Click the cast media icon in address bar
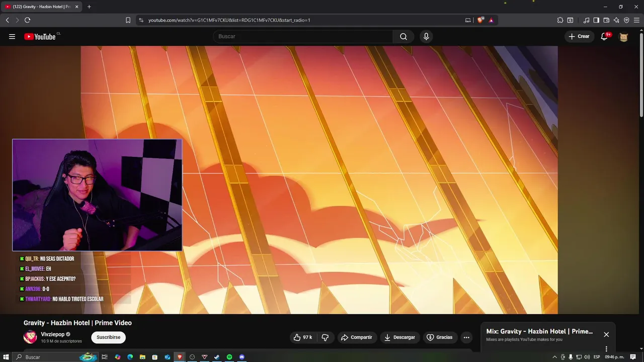Screen dimensions: 644x362 pos(468,20)
